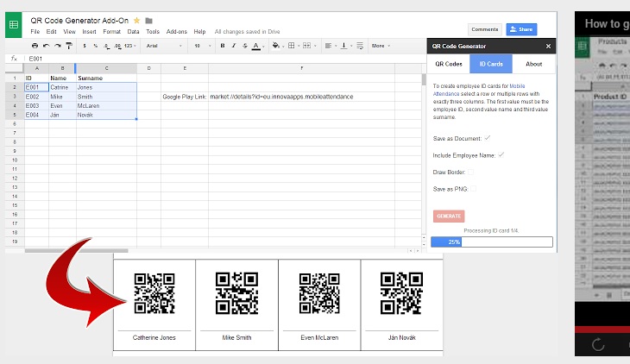
Task: Click the GENERATE button
Action: pos(449,217)
